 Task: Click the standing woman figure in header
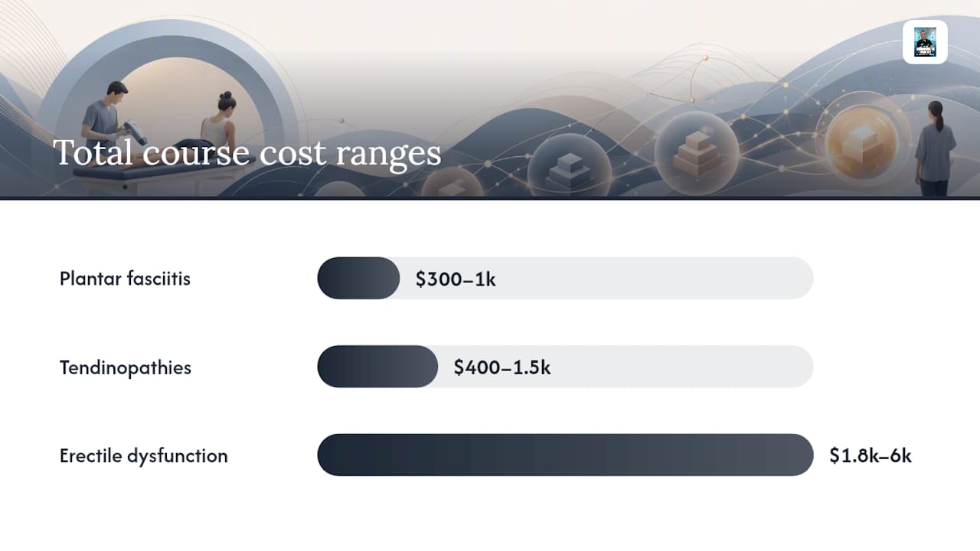935,148
